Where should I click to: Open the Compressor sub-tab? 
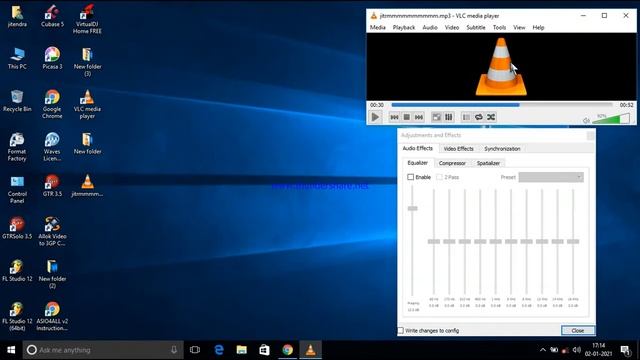click(x=452, y=163)
